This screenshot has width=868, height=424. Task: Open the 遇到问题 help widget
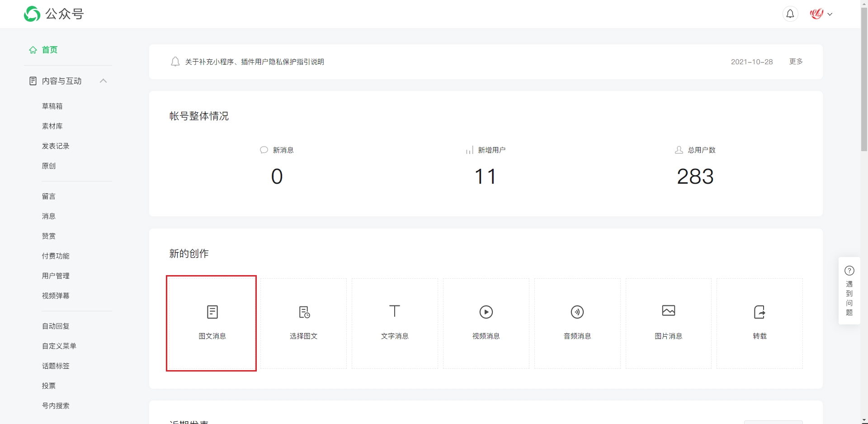pos(849,291)
